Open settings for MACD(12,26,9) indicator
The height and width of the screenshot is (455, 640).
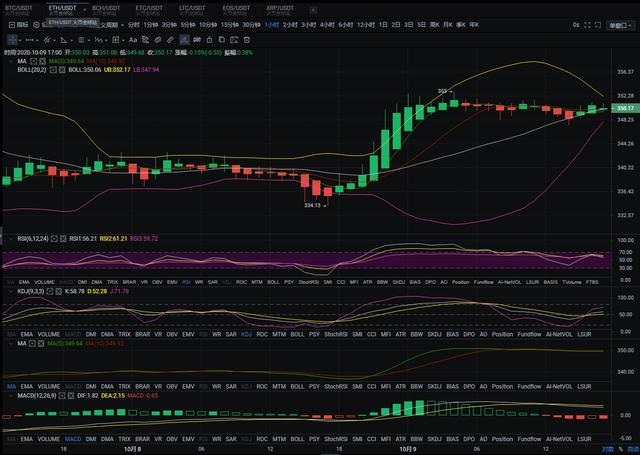point(62,396)
